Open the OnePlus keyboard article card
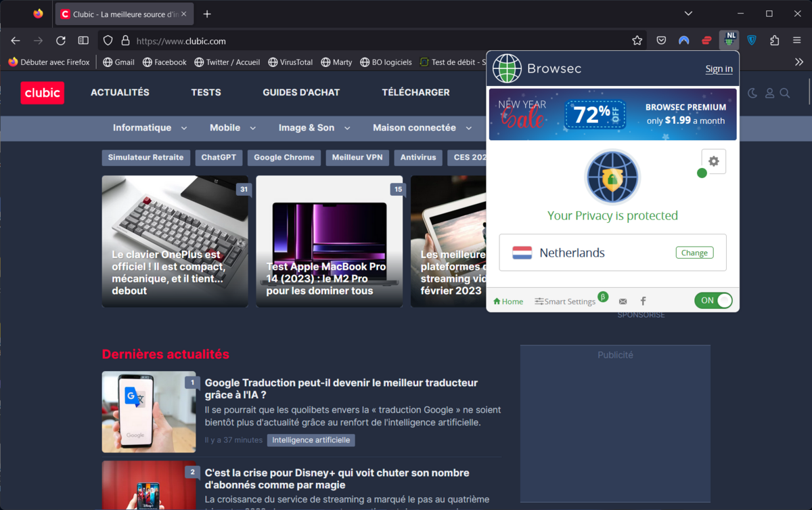This screenshot has width=812, height=510. click(x=175, y=241)
